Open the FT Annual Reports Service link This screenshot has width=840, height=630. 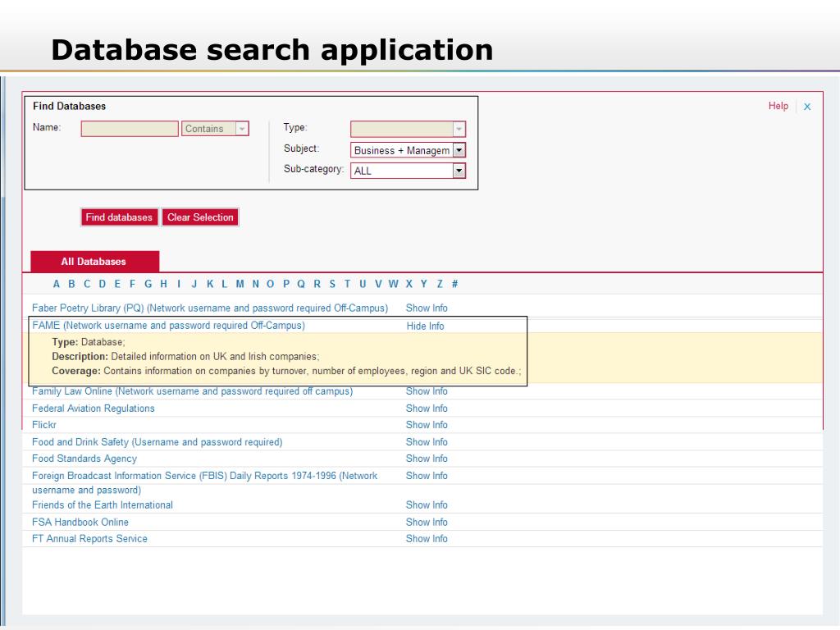(x=89, y=539)
